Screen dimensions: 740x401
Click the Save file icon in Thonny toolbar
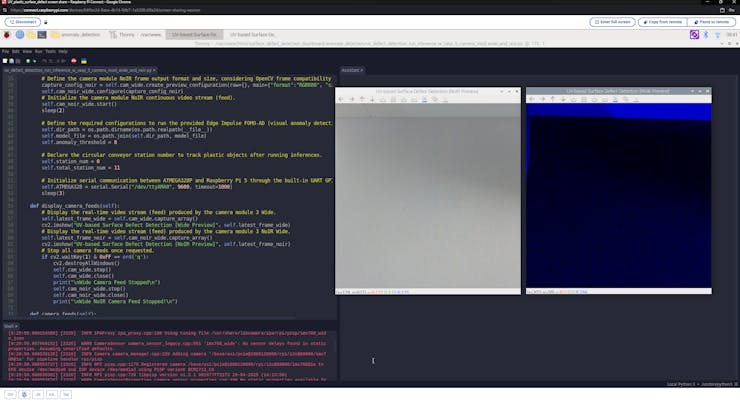coord(18,61)
